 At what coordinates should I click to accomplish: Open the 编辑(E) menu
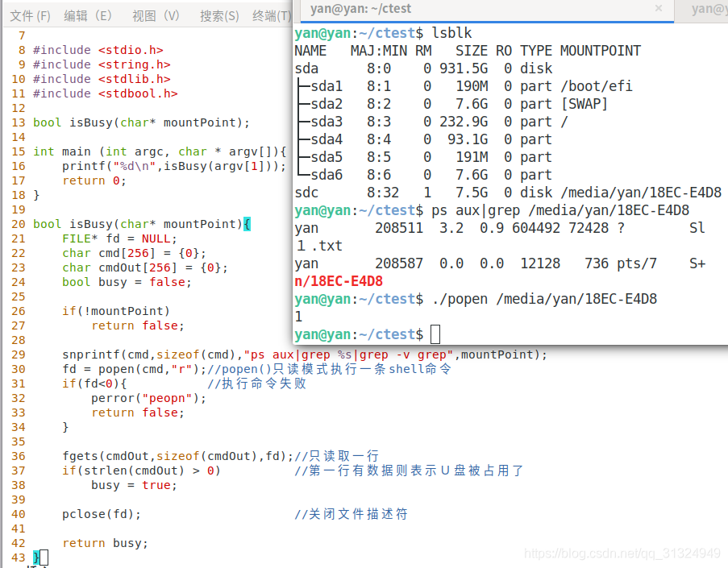point(89,15)
